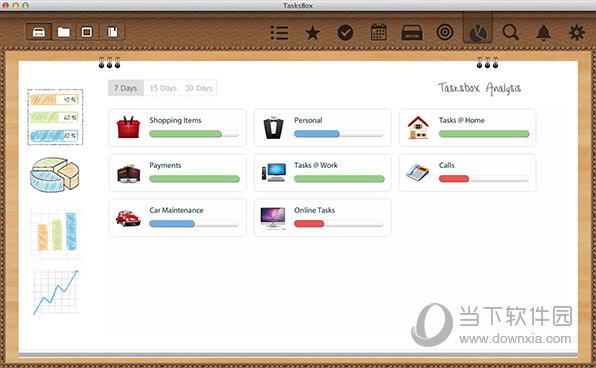Image resolution: width=596 pixels, height=368 pixels.
Task: Click the Calls red progress bar
Action: point(483,179)
